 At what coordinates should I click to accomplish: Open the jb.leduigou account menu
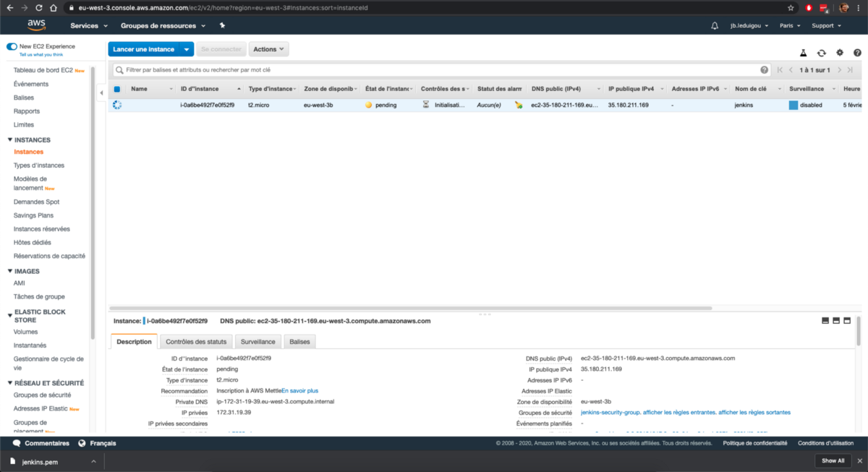[749, 25]
